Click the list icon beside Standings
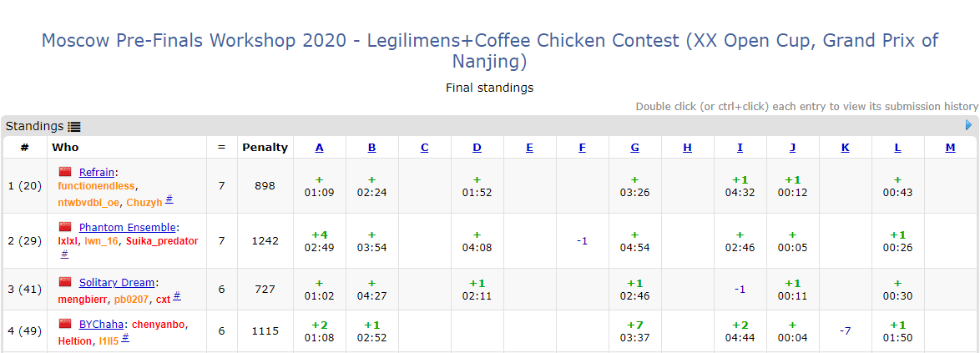This screenshot has height=353, width=980. [x=74, y=127]
